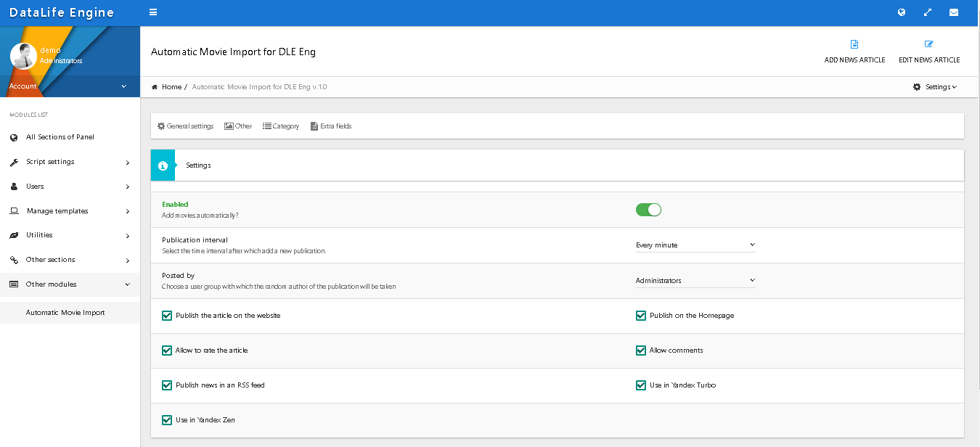Click the globe icon for All Sections

(14, 137)
